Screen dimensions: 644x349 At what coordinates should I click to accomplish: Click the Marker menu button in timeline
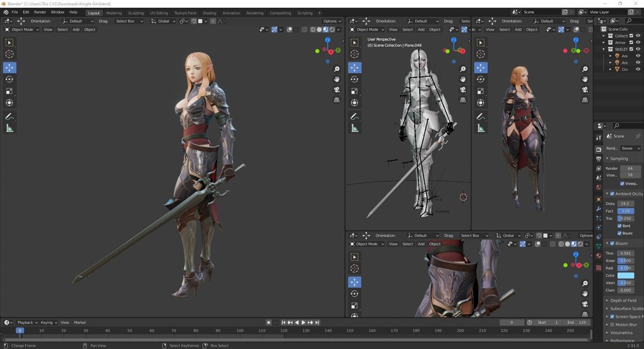coord(79,322)
